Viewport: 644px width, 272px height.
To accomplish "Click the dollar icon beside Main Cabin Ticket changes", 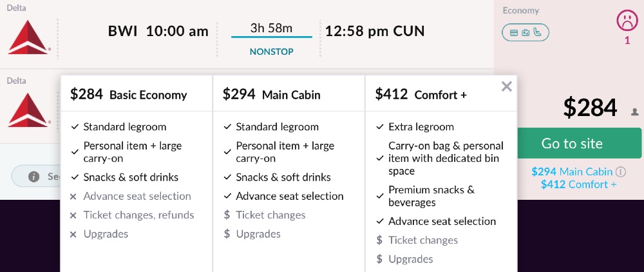I will (x=227, y=215).
